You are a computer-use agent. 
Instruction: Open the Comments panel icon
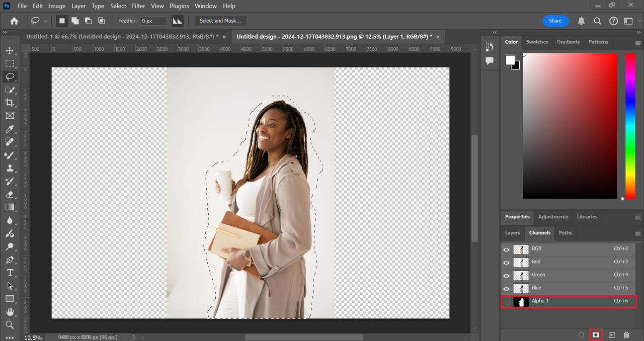(490, 60)
